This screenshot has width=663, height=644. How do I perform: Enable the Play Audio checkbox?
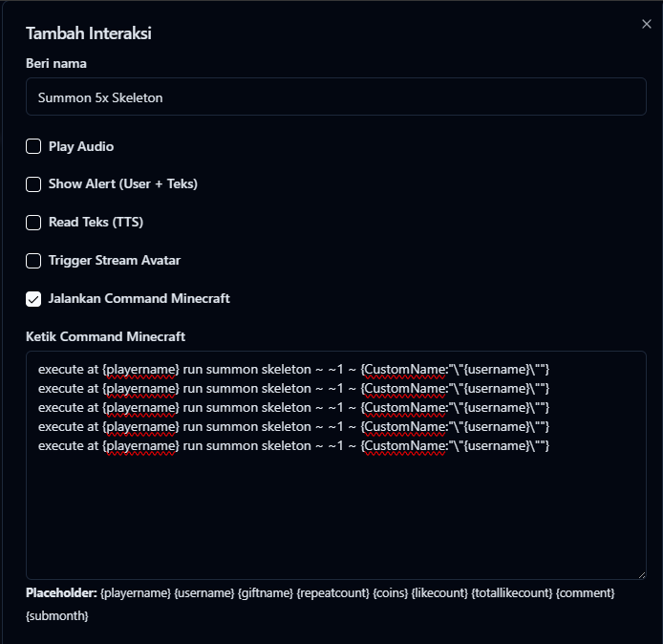pyautogui.click(x=33, y=146)
